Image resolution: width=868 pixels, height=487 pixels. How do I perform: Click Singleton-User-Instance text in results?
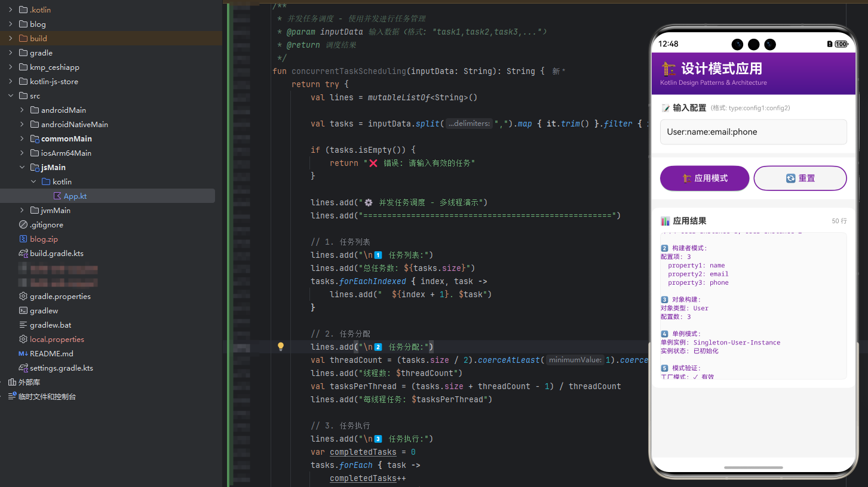pos(737,343)
